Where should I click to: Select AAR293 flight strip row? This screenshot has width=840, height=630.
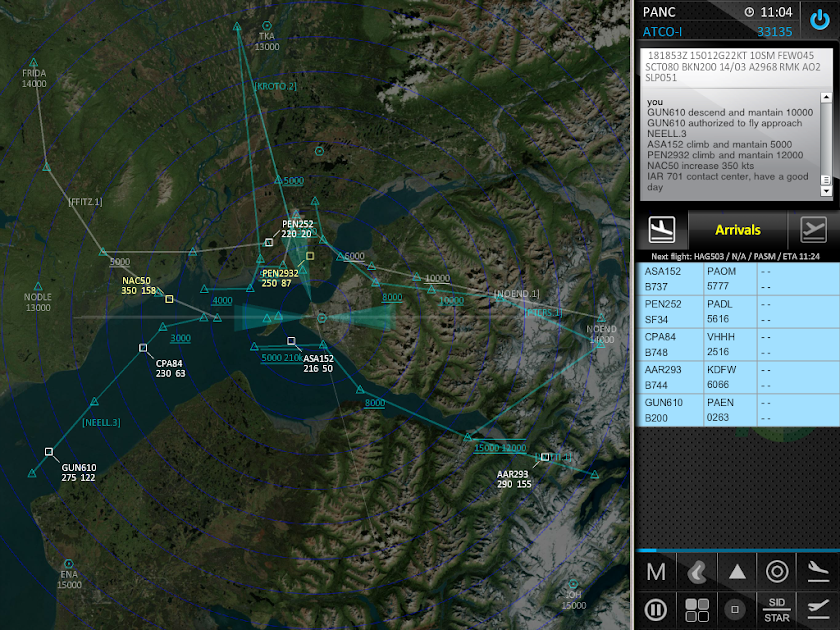tap(738, 377)
